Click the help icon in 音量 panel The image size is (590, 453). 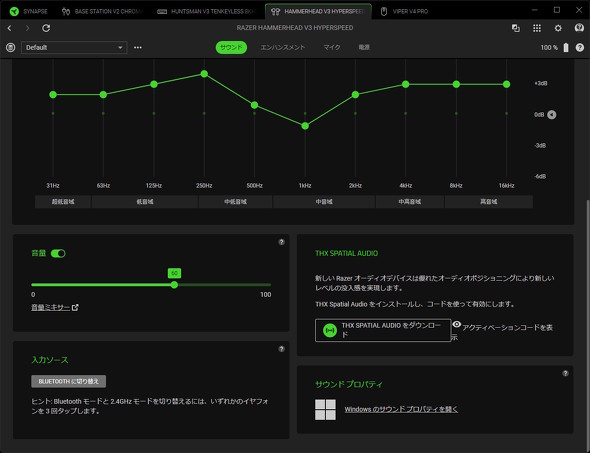pos(281,242)
